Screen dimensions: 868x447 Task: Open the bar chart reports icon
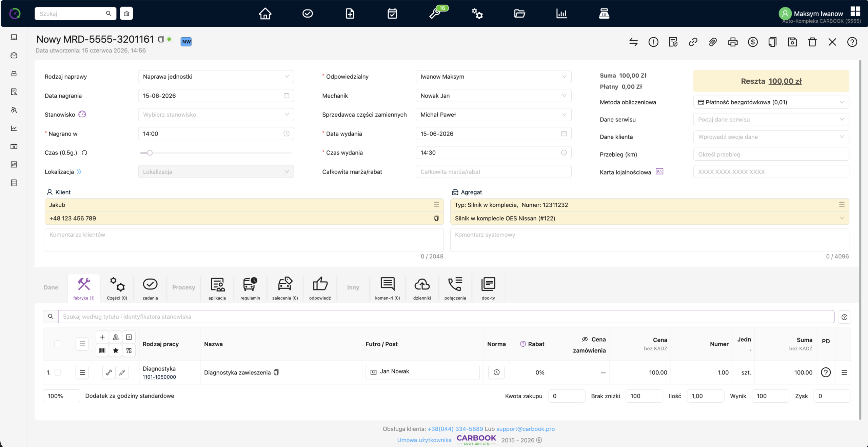pos(561,14)
